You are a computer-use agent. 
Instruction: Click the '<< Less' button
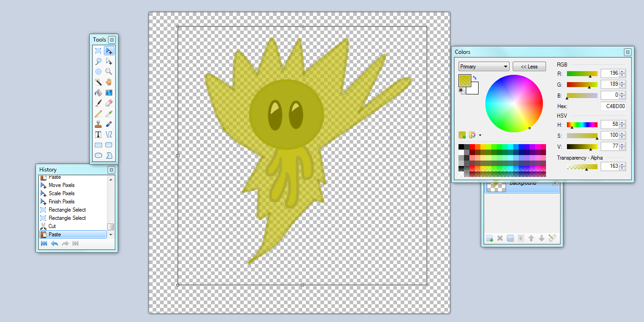(x=529, y=67)
